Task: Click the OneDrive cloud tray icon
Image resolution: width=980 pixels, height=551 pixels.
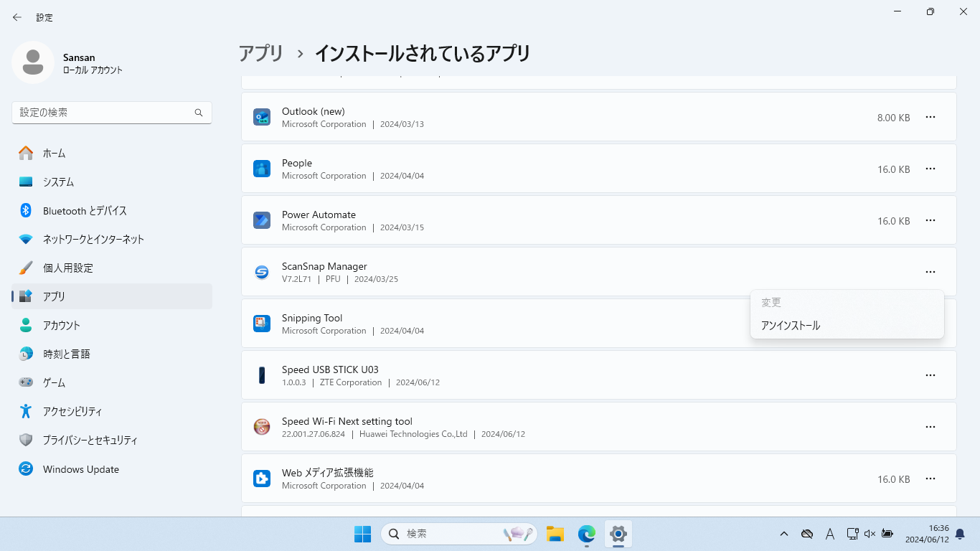Action: [x=807, y=534]
